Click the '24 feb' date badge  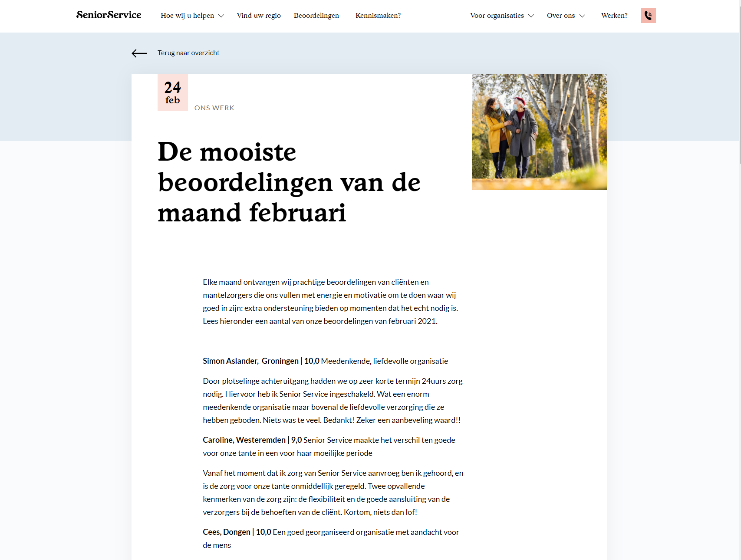tap(173, 93)
